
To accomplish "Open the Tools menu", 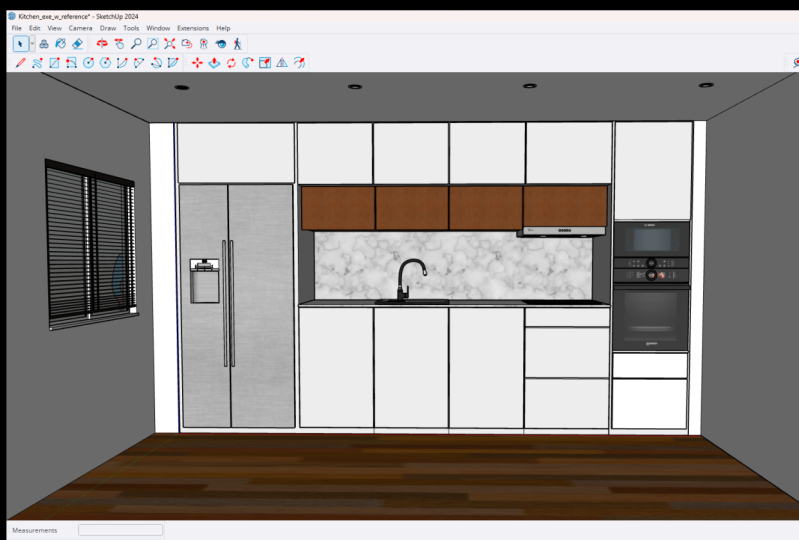I will coord(131,28).
